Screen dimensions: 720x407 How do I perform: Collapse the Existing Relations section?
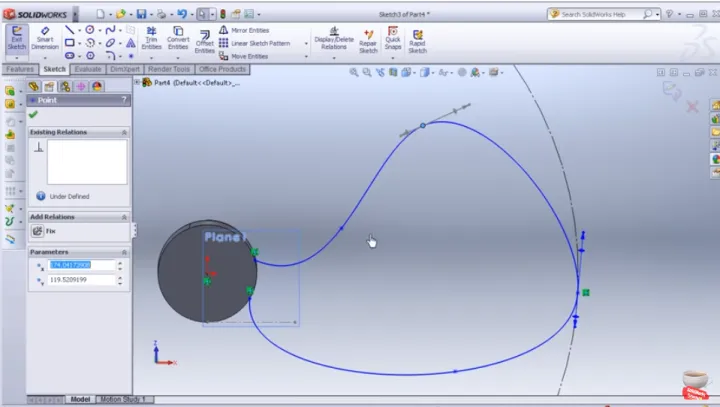pos(124,132)
